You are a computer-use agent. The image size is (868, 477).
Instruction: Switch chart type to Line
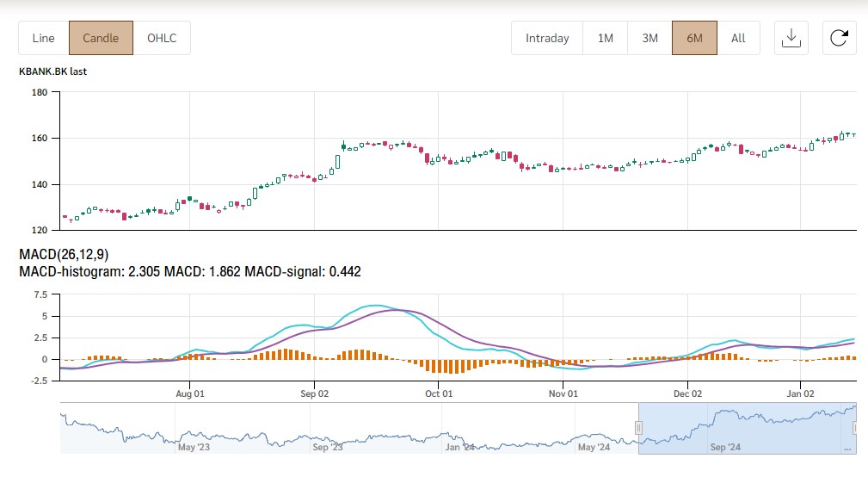[43, 38]
